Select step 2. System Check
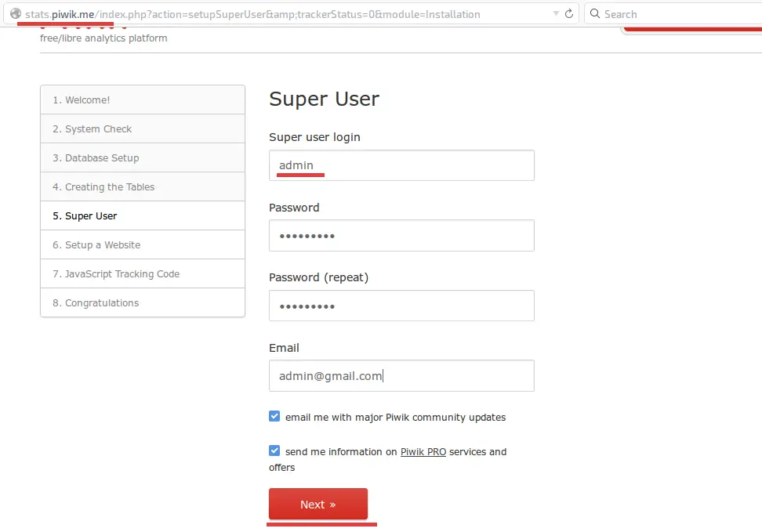762x532 pixels. (143, 128)
